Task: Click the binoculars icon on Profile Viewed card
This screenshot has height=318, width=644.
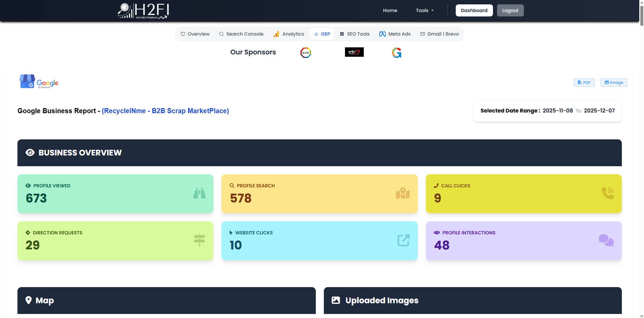Action: coord(199,193)
